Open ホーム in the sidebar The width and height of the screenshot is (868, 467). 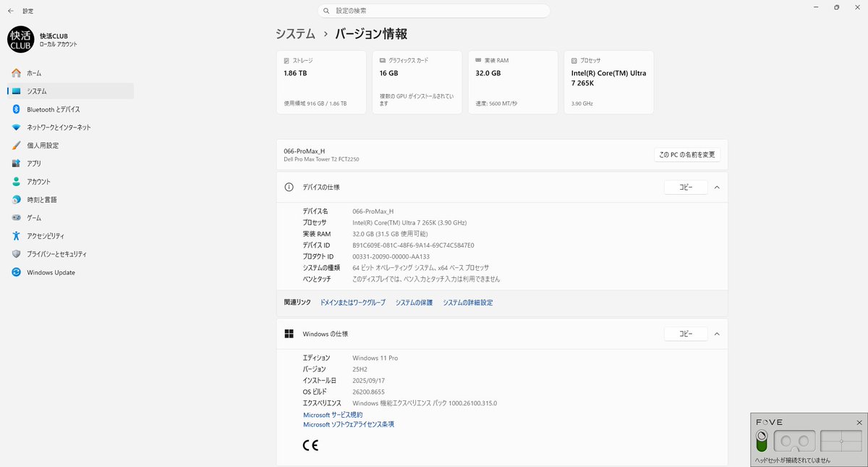(70, 73)
